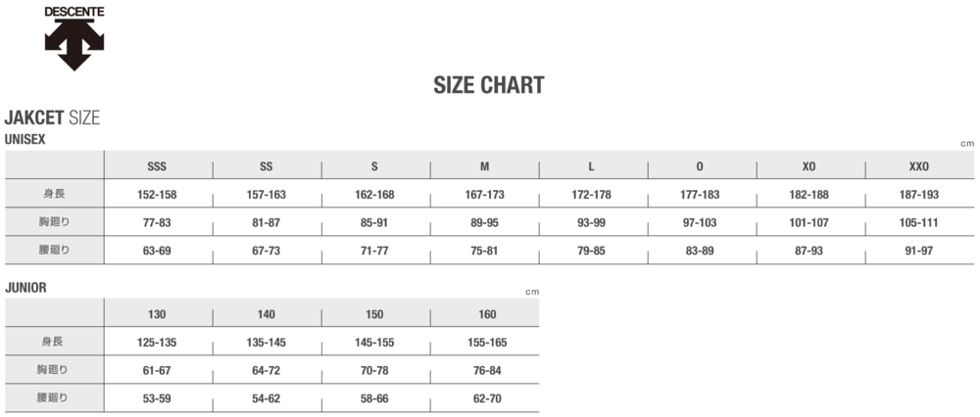Click the 身長 row label in the unisex table
980x417 pixels.
(x=53, y=195)
